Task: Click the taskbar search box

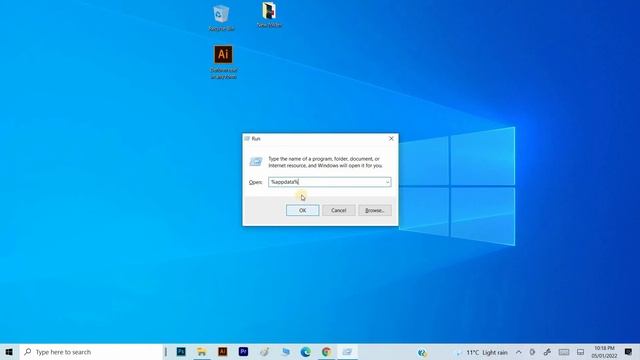Action: coord(91,352)
